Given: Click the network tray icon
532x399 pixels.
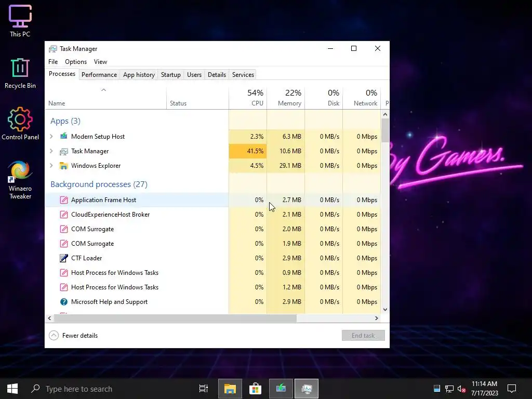Looking at the screenshot, I should pos(449,389).
